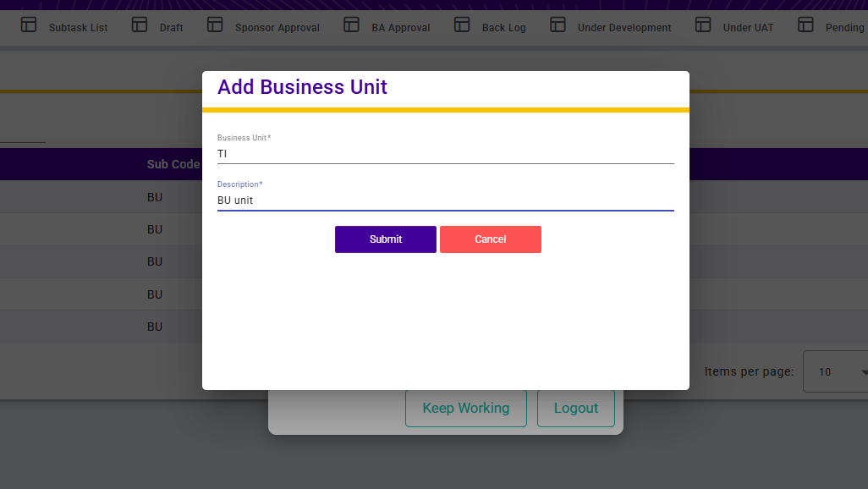Click the icon beside Under Development

558,25
